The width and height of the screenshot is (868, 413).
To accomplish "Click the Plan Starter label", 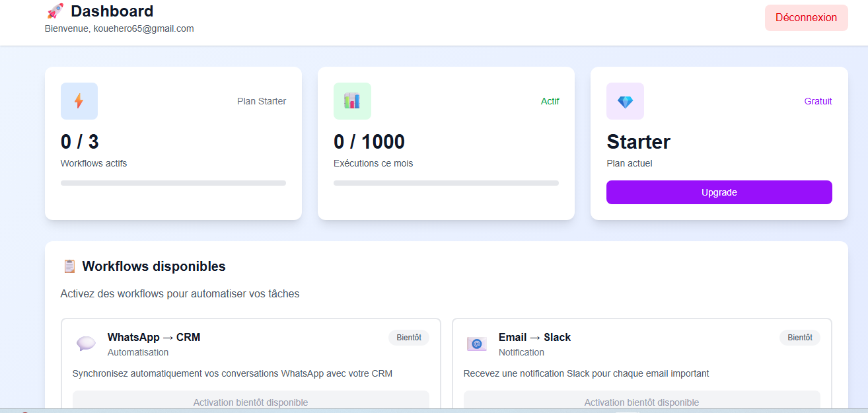I will coord(262,101).
